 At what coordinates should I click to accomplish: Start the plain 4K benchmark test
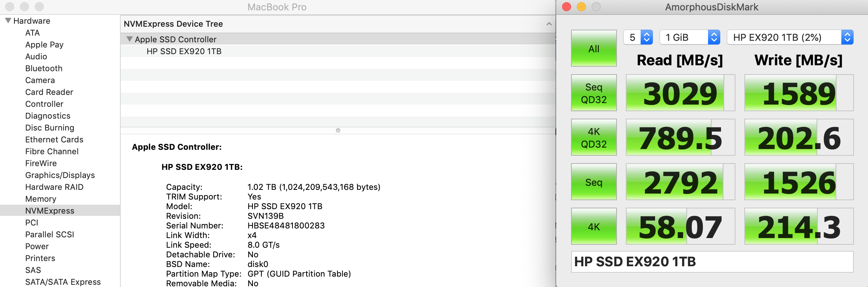click(x=594, y=226)
